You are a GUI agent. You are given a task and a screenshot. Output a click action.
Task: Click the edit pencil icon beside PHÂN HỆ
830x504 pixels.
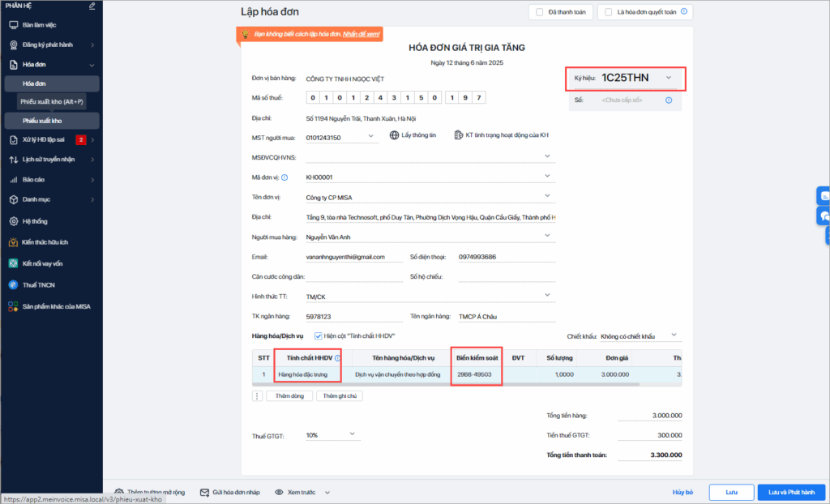coord(92,6)
